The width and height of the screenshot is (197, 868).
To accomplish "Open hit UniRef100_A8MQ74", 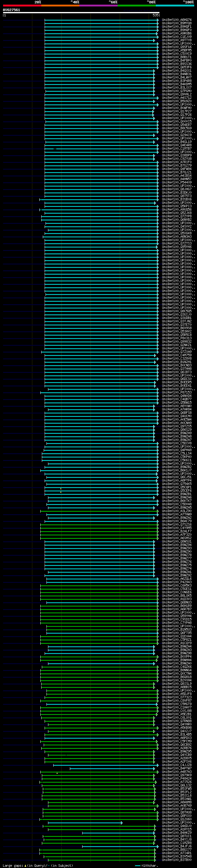I will 177,20.
